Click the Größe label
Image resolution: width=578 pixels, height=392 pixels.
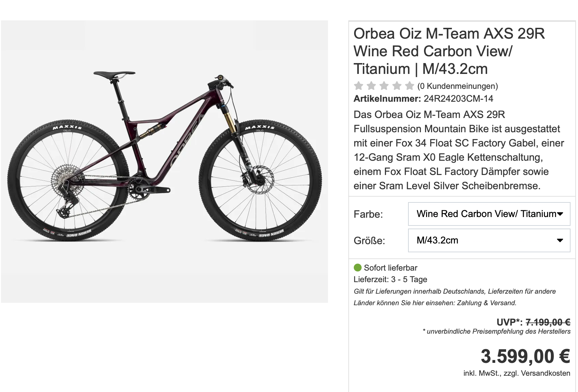(369, 241)
